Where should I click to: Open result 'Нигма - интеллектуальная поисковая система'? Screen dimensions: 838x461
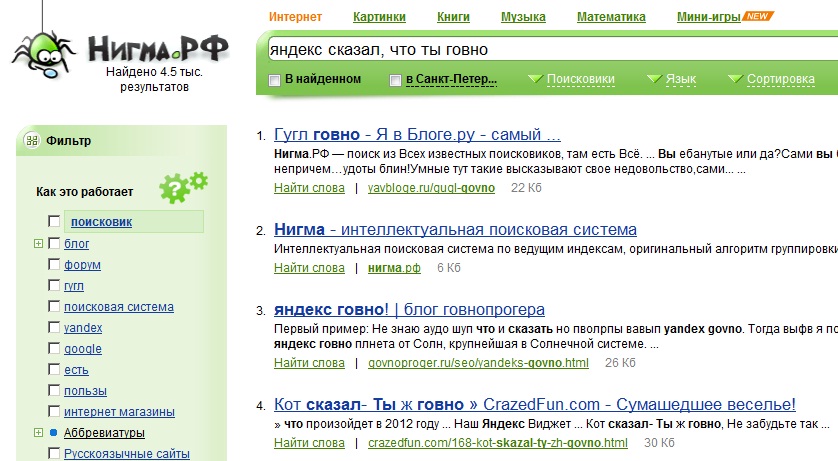(455, 229)
